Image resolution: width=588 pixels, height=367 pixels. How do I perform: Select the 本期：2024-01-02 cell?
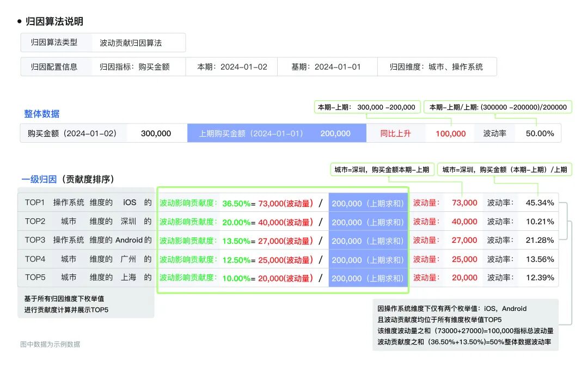232,67
